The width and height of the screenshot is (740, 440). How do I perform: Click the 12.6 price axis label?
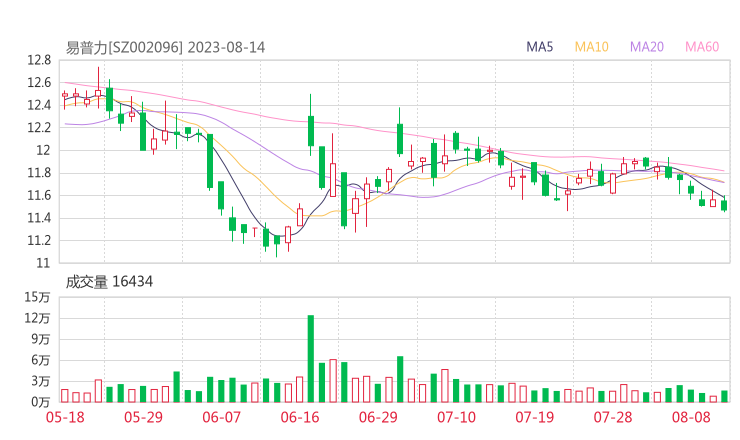pos(39,83)
